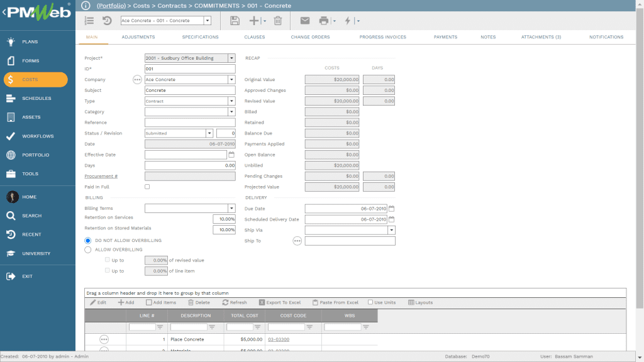The height and width of the screenshot is (362, 644).
Task: Open the Due Date calendar picker
Action: coord(391,209)
